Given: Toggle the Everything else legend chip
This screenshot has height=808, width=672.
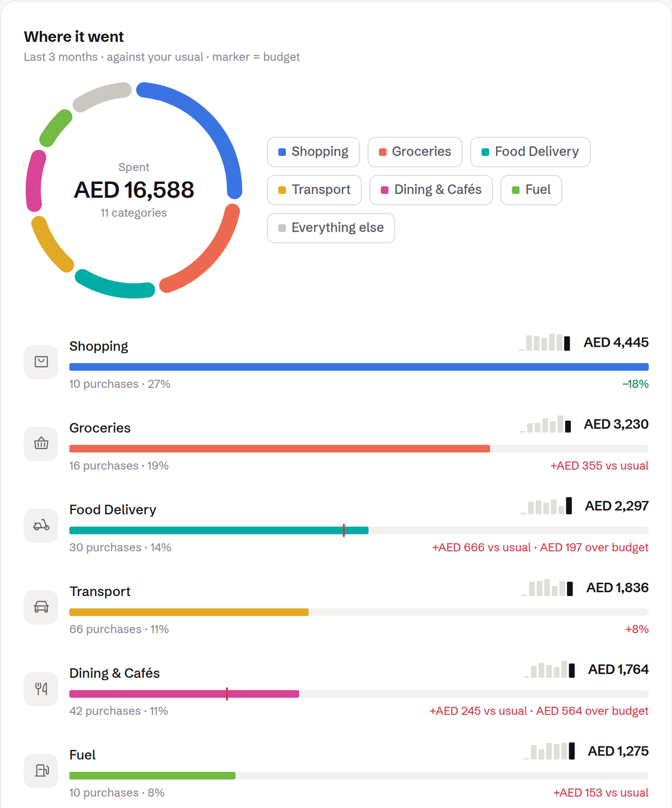Looking at the screenshot, I should [x=331, y=228].
